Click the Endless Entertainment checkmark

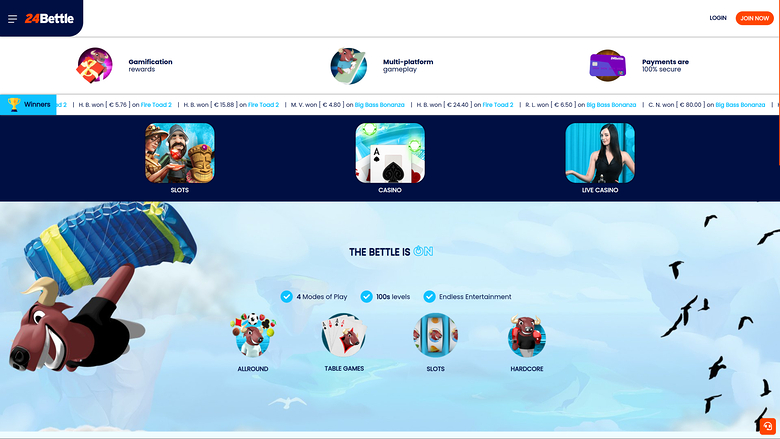[x=429, y=297]
